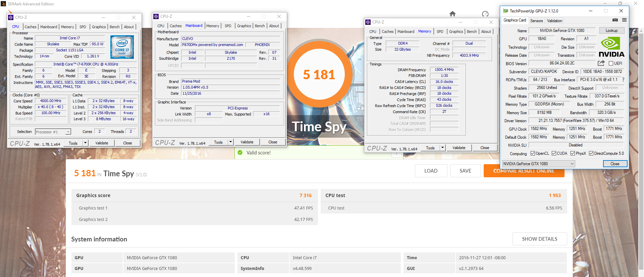Click SystemInfo version v4.48.599
This screenshot has width=644, height=277.
pos(302,268)
